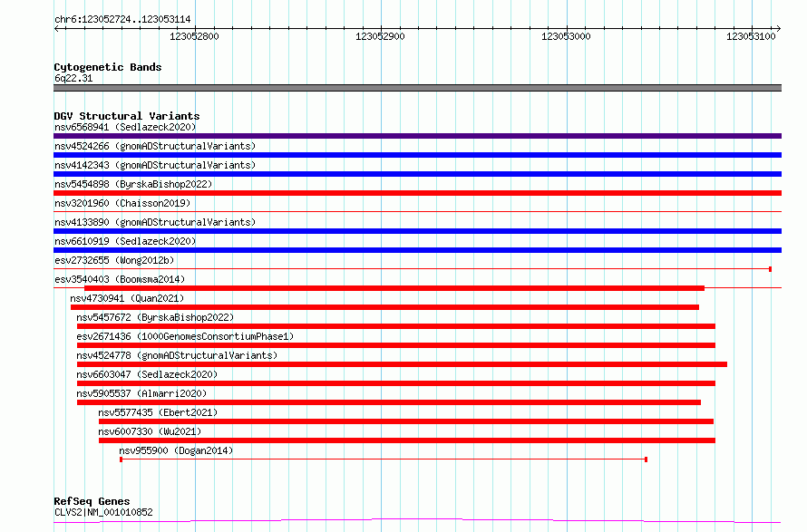Click the blue bar under nsv4133890
Image resolution: width=807 pixels, height=532 pixels.
coord(417,231)
